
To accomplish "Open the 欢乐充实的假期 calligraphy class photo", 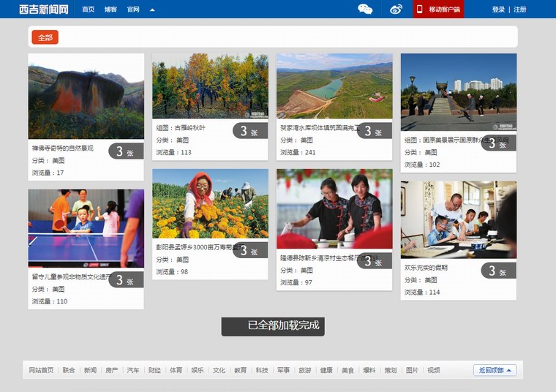I will 459,219.
